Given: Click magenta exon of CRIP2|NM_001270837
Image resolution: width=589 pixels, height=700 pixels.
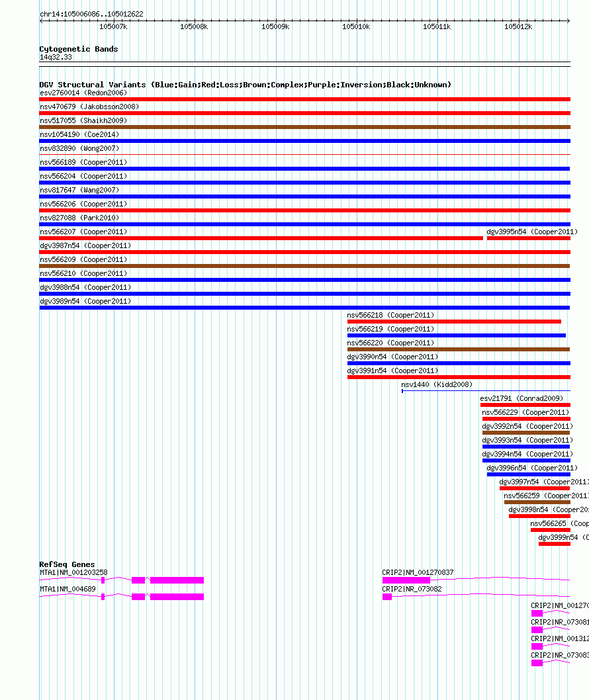Looking at the screenshot, I should point(406,580).
